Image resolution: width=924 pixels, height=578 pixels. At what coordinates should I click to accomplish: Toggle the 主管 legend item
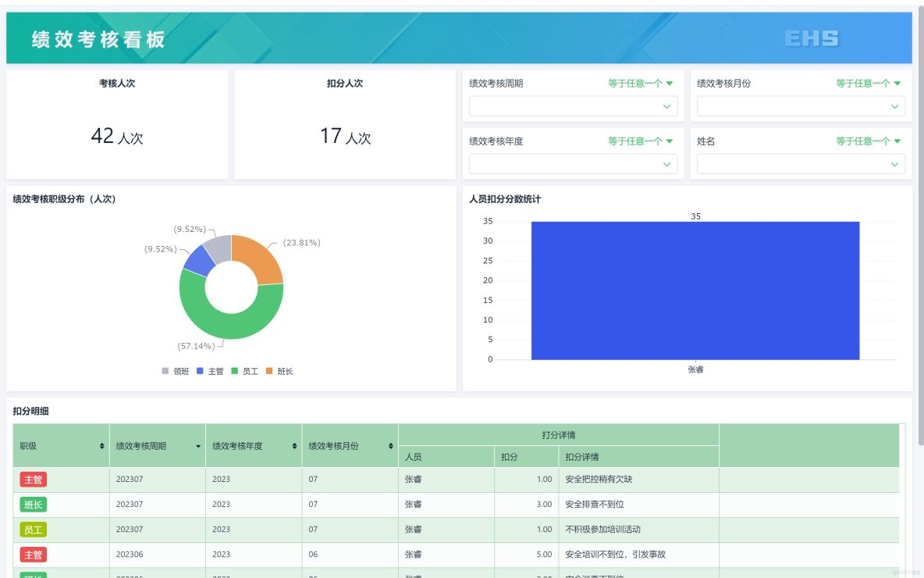pyautogui.click(x=210, y=371)
